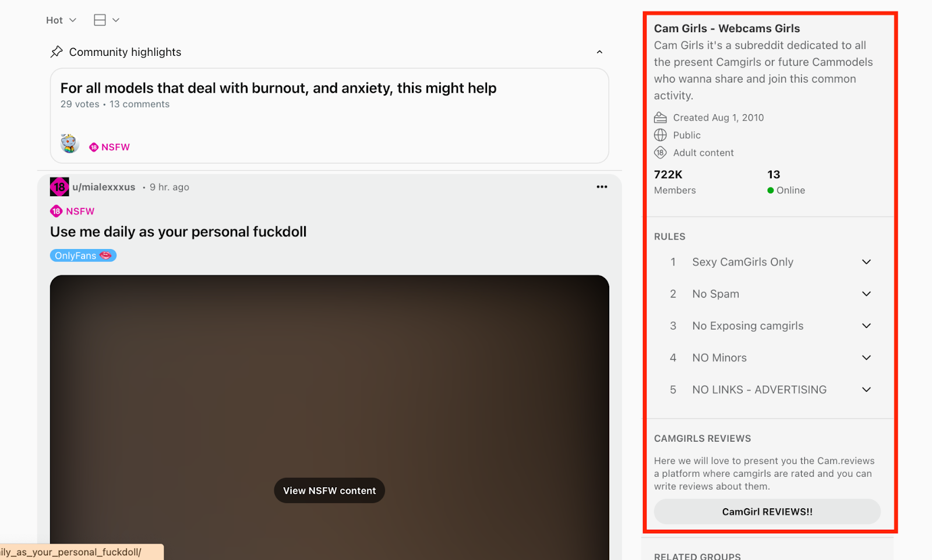The width and height of the screenshot is (932, 560).
Task: Click the pin icon beside Community highlights
Action: [57, 52]
